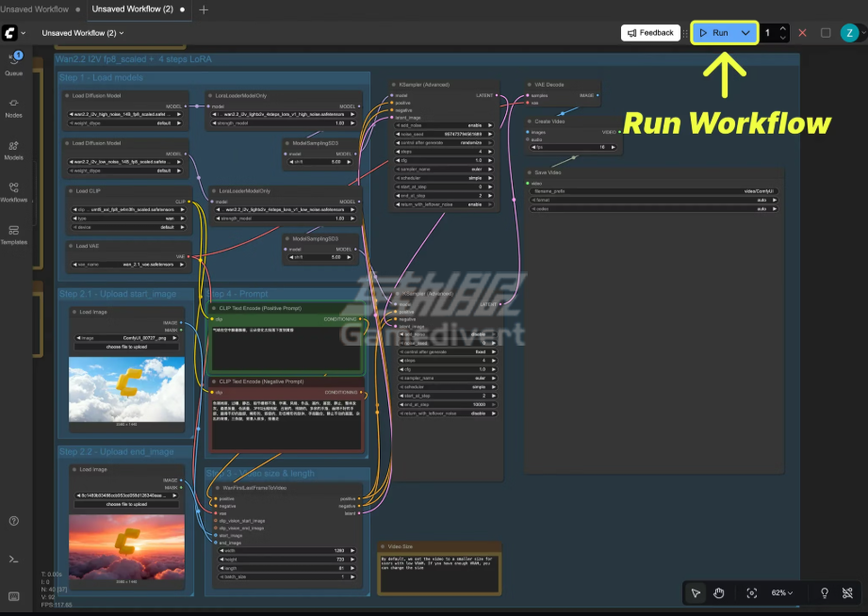
Task: Click the sky start image thumbnail
Action: 127,389
